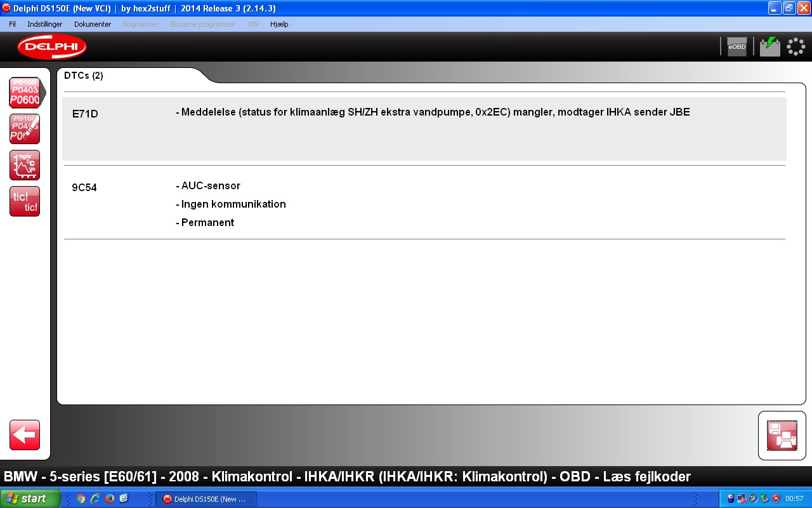
Task: Select fault code E71D
Action: click(x=85, y=114)
